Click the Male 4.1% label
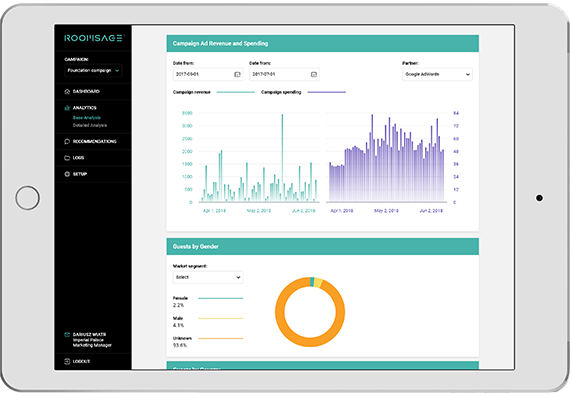This screenshot has height=396, width=571. [178, 322]
